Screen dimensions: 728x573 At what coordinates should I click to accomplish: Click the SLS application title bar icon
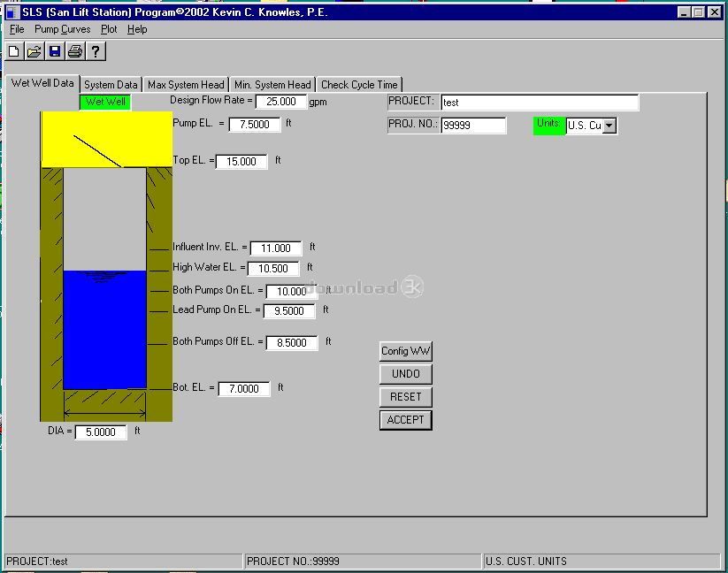point(12,12)
